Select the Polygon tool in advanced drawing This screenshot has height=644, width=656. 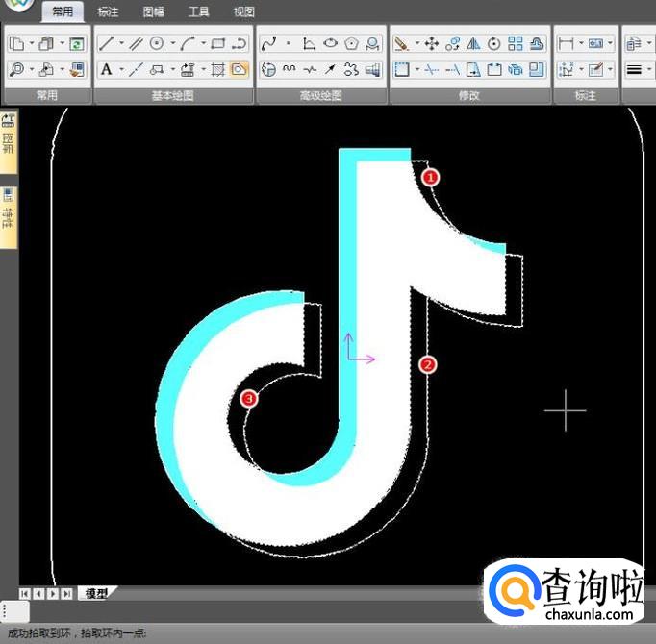pos(352,43)
